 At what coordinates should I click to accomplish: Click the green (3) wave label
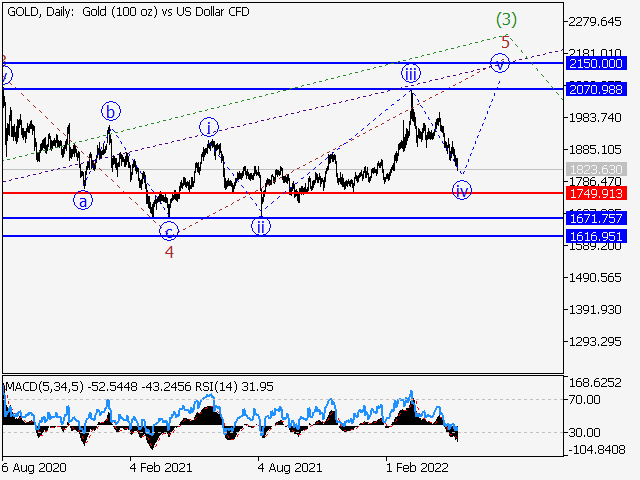(x=506, y=19)
